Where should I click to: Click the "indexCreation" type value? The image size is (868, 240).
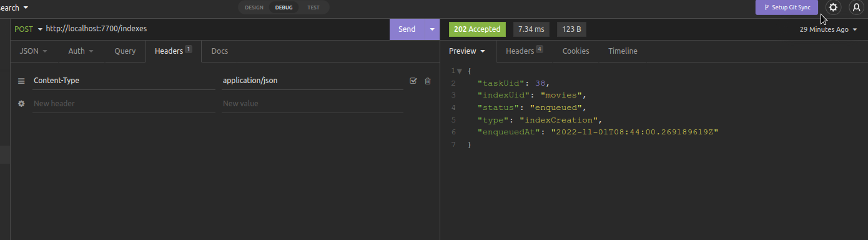click(560, 120)
